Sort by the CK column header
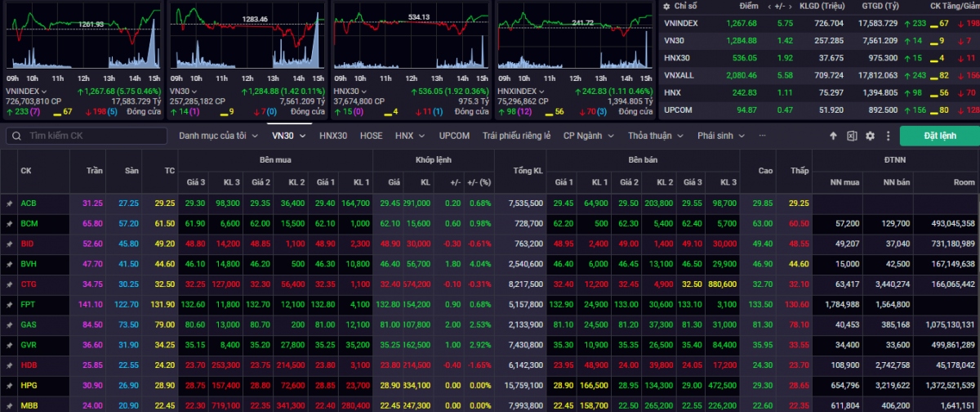This screenshot has width=980, height=412. pos(26,171)
